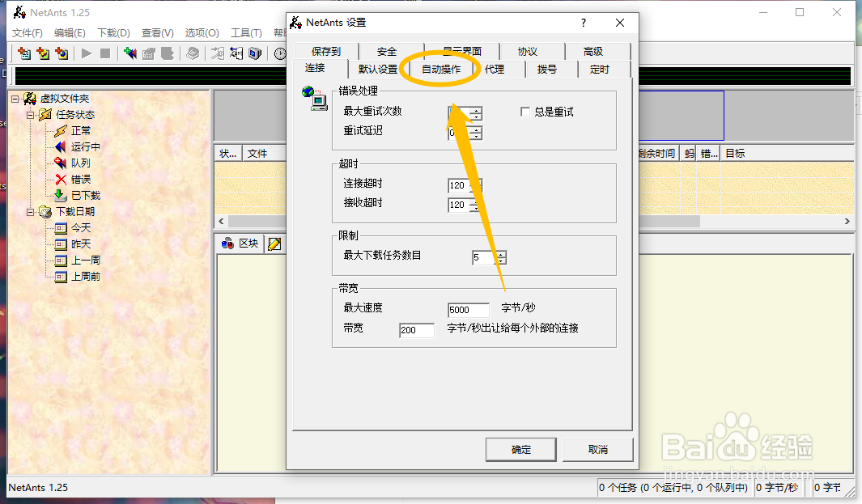Collapse the 任务状态 tree node
This screenshot has width=862, height=504.
click(x=31, y=115)
